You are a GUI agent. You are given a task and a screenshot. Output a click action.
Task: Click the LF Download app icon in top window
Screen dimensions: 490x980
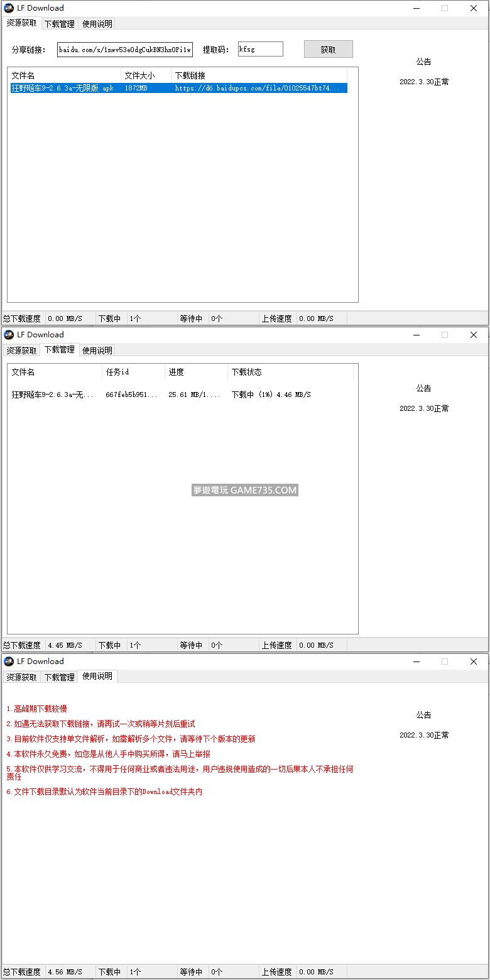click(x=9, y=8)
